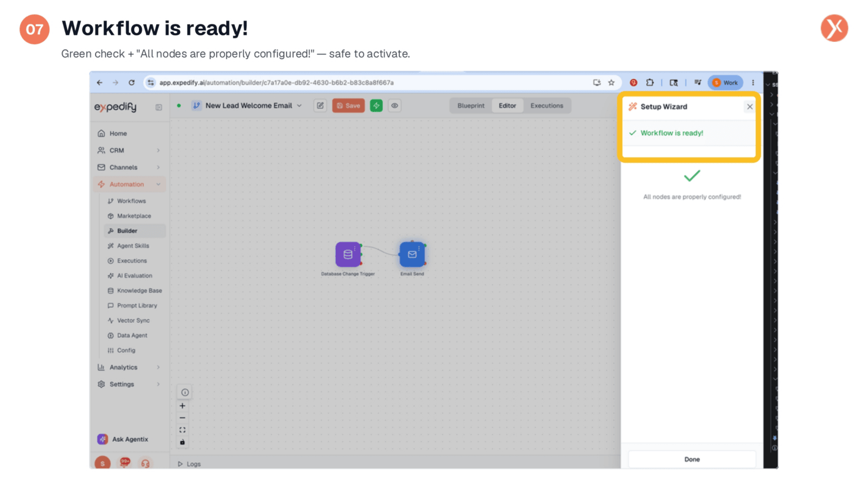Viewport: 868px width, 488px height.
Task: Collapse the Automation sidebar section
Action: pyautogui.click(x=130, y=184)
